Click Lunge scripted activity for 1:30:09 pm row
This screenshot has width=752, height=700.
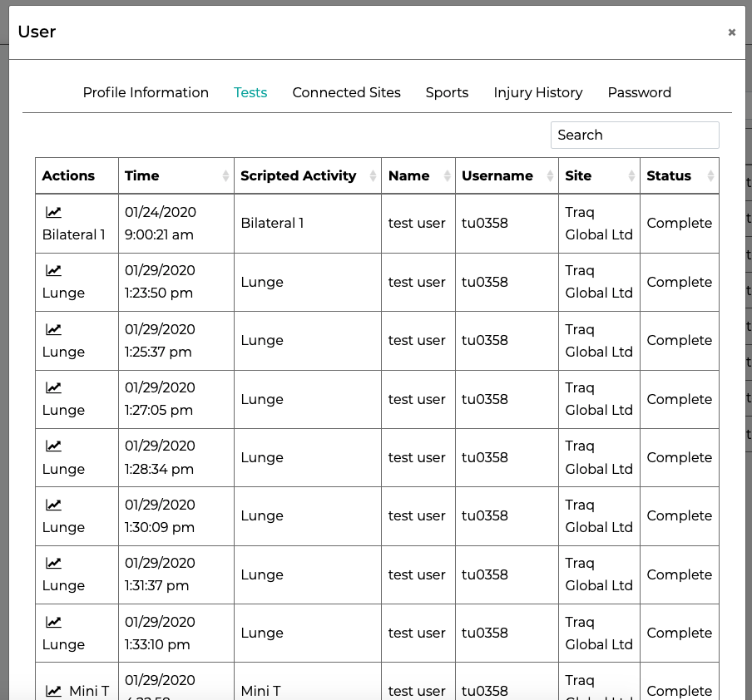coord(262,516)
